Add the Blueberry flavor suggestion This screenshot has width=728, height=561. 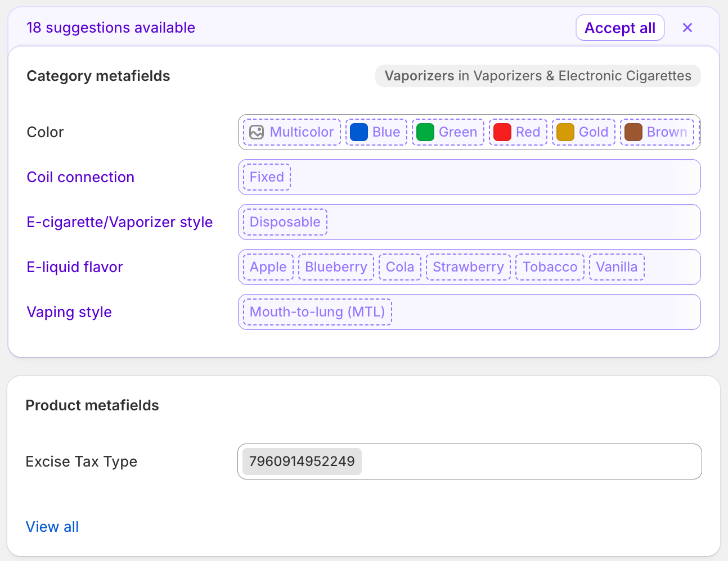(x=336, y=267)
